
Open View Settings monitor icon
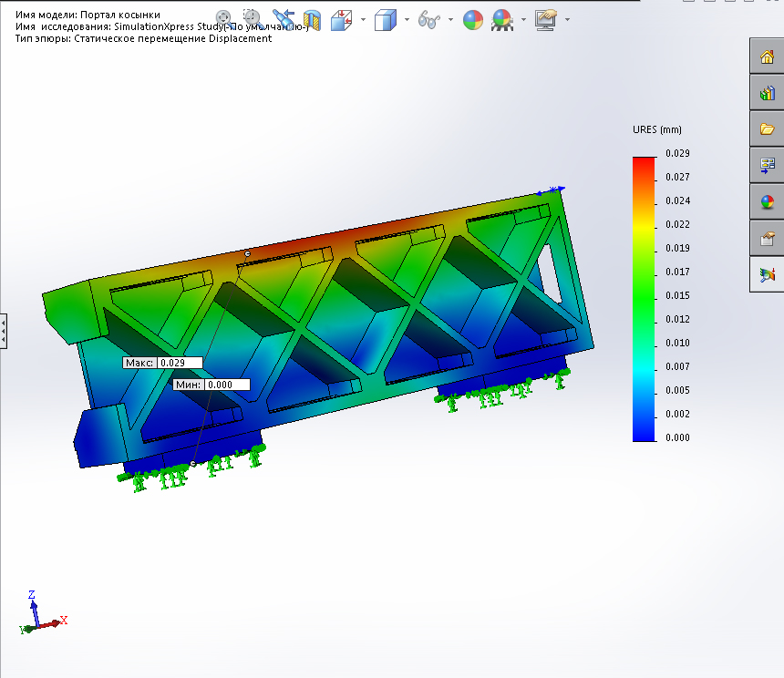click(545, 20)
